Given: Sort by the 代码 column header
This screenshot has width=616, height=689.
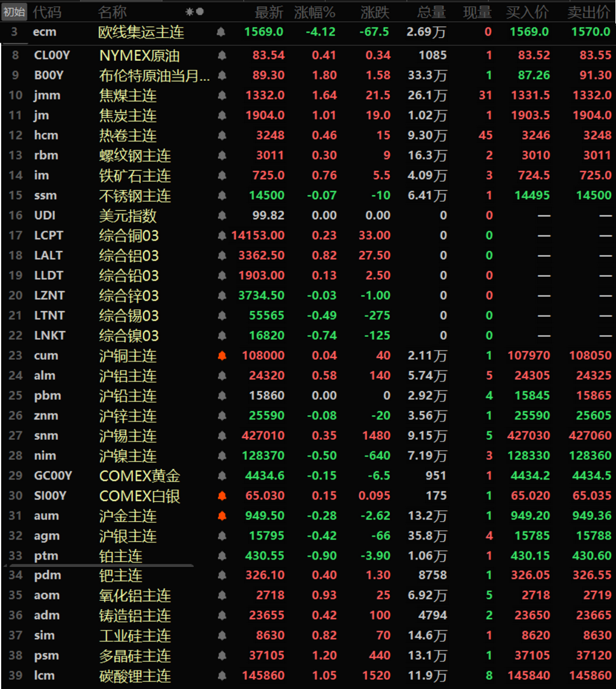Looking at the screenshot, I should [47, 12].
